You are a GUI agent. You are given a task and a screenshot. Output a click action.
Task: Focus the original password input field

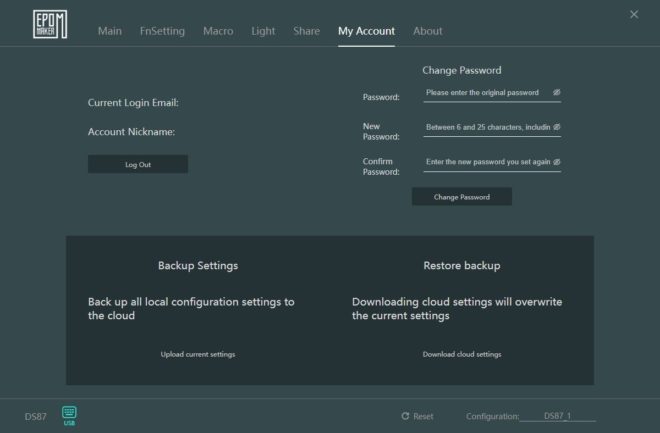click(x=487, y=93)
